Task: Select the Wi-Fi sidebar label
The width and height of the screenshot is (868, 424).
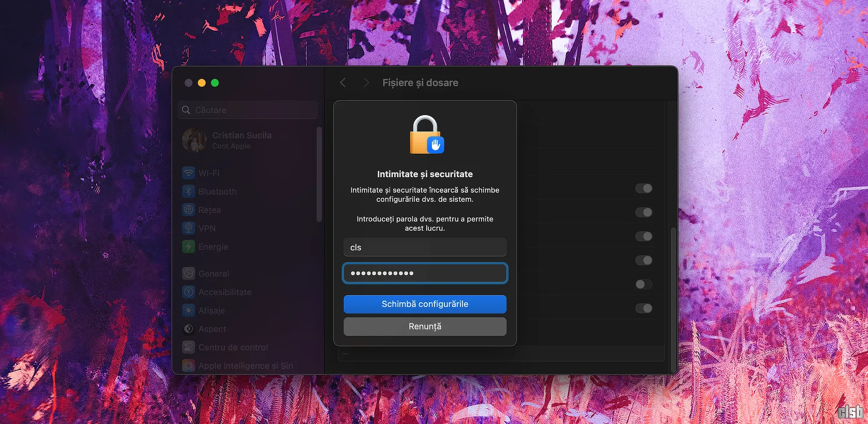Action: (x=209, y=173)
